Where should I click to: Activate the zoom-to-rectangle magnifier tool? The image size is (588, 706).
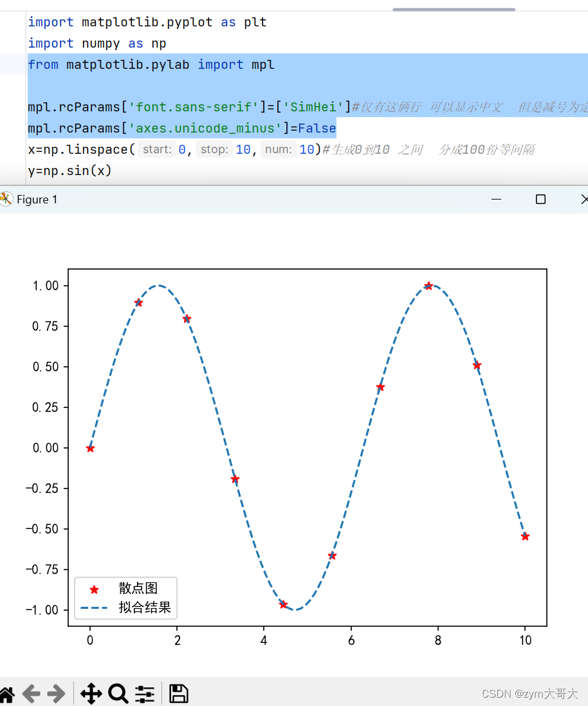click(x=118, y=693)
